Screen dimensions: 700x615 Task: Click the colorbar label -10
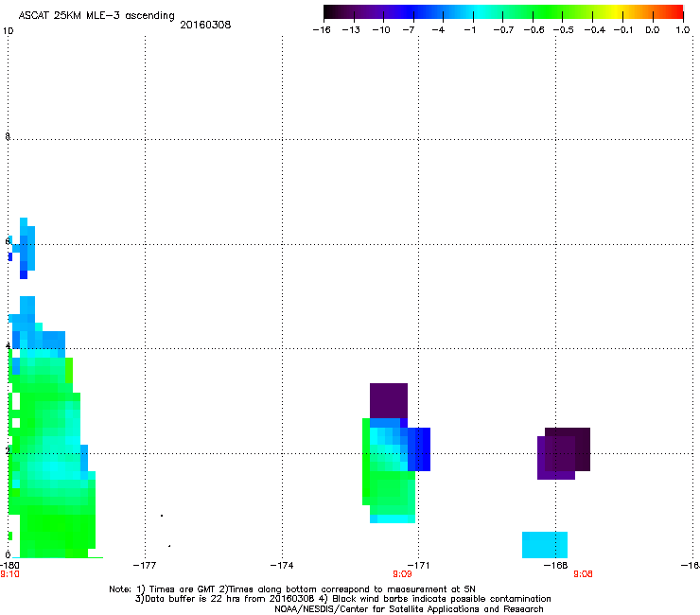(x=381, y=30)
